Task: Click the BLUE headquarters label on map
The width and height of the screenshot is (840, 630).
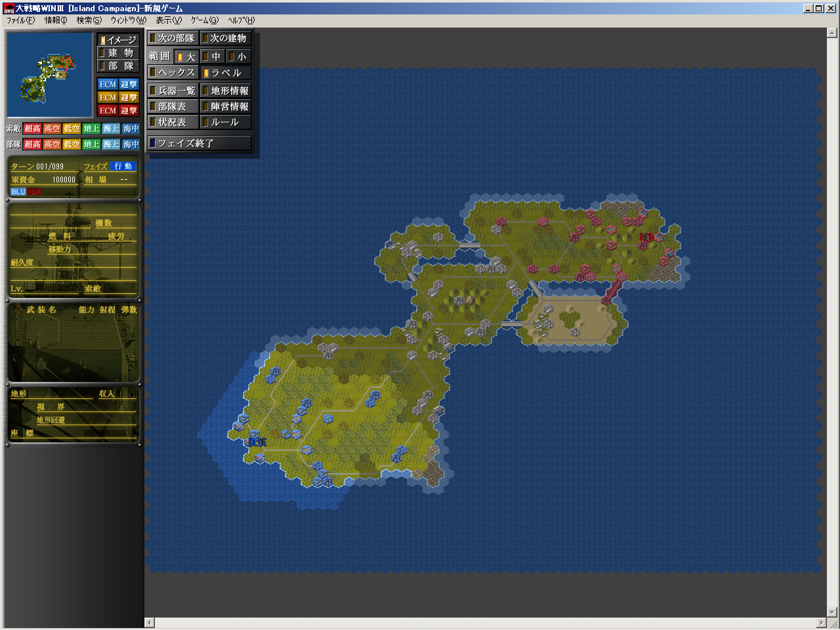Action: tap(257, 442)
